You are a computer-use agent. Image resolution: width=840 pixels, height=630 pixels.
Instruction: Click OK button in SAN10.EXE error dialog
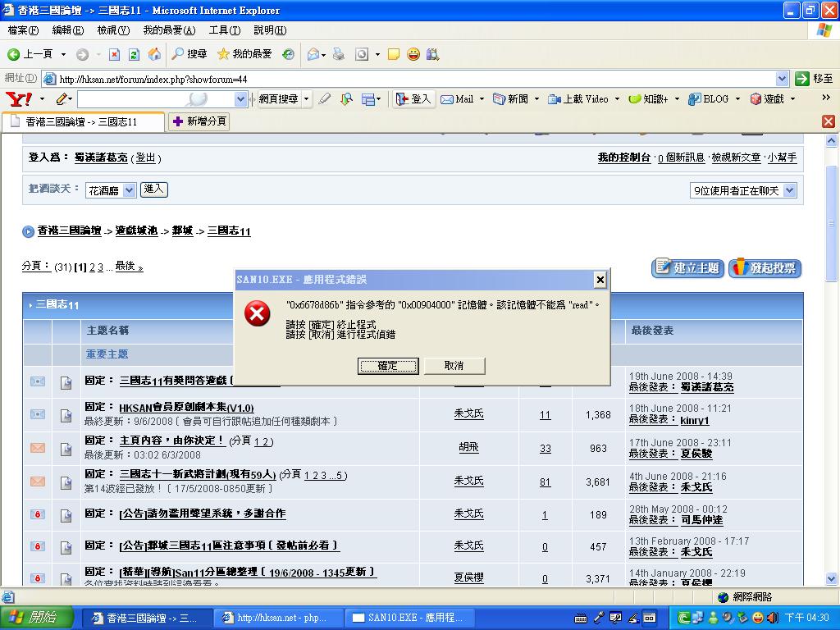(x=388, y=366)
